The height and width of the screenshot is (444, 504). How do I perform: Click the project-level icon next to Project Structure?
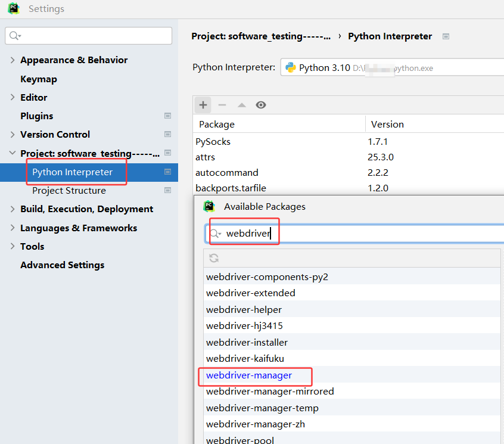tap(167, 190)
